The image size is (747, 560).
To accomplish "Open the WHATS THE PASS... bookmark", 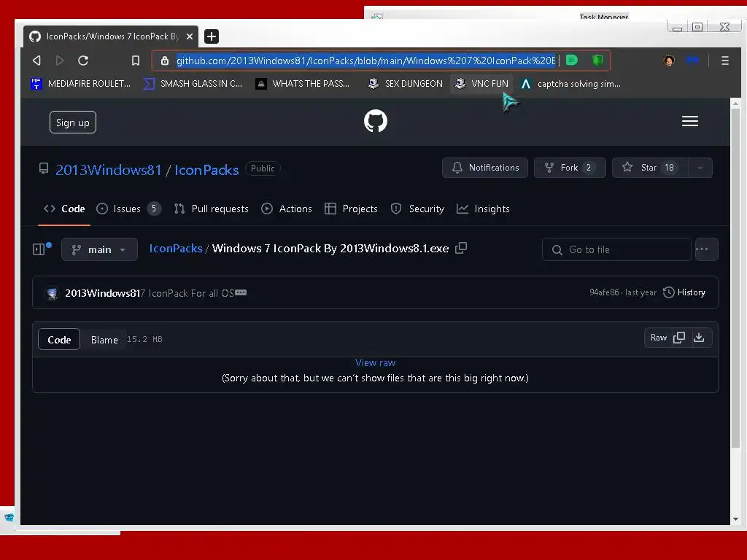I will (x=303, y=84).
